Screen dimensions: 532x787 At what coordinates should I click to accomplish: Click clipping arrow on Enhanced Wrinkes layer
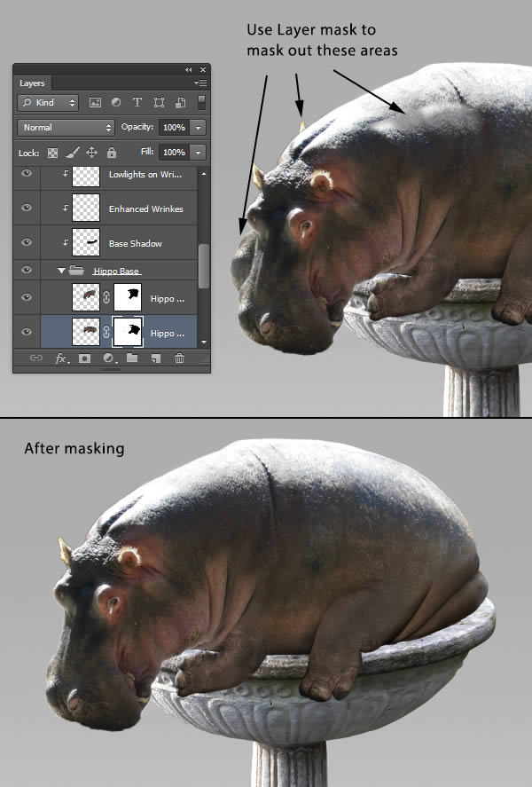66,208
